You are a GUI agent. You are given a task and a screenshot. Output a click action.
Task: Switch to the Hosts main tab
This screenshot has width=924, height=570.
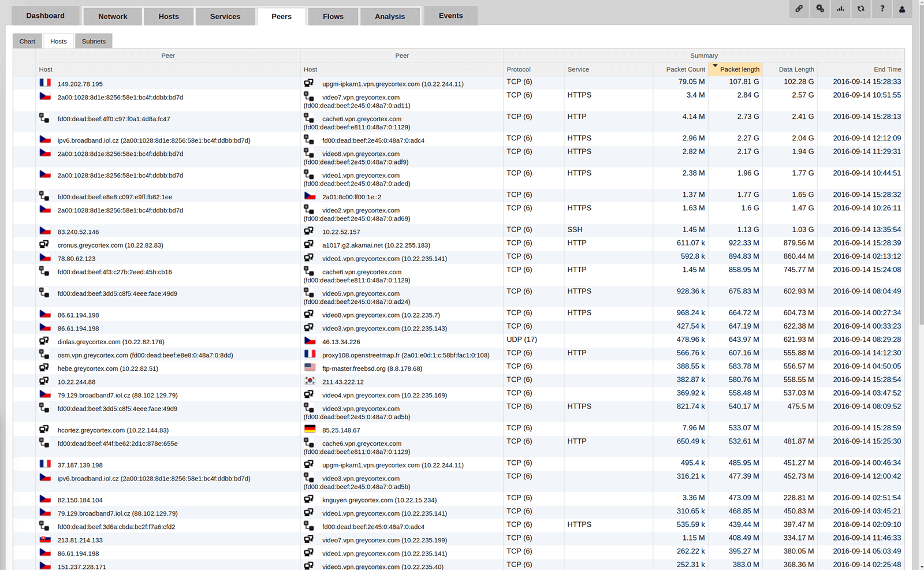pyautogui.click(x=169, y=16)
